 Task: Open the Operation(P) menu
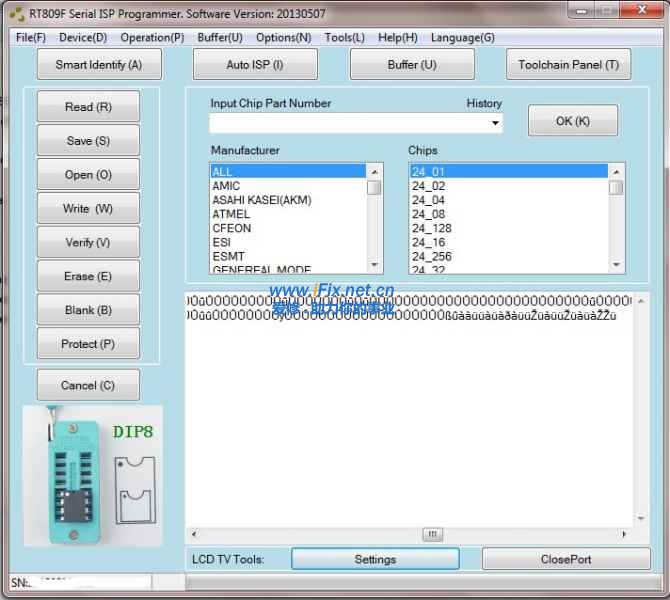click(x=152, y=38)
